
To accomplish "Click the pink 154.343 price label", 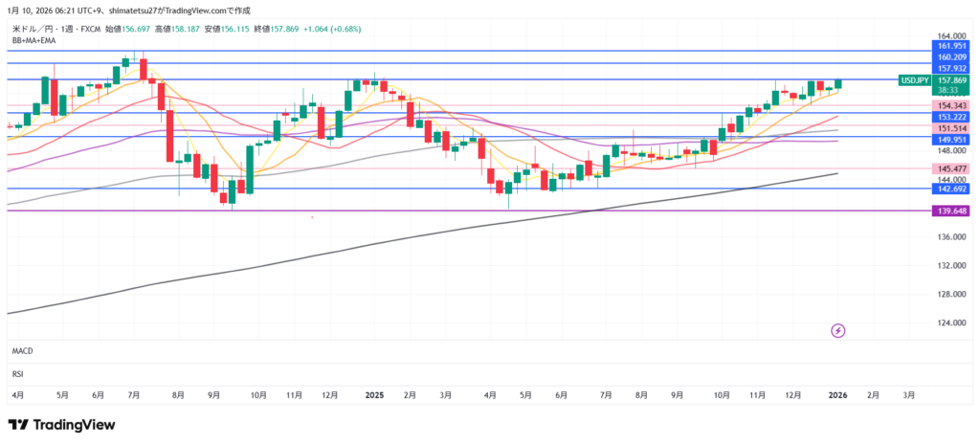I will click(952, 105).
